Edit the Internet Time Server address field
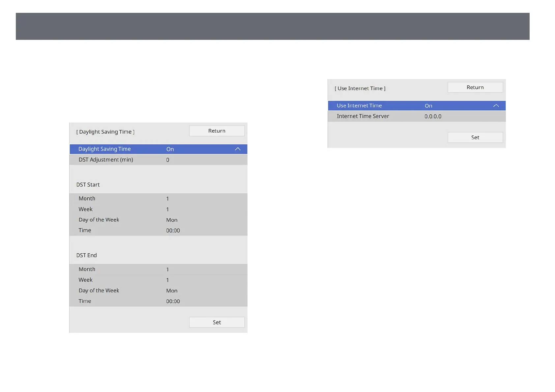This screenshot has width=555, height=392. coord(433,116)
